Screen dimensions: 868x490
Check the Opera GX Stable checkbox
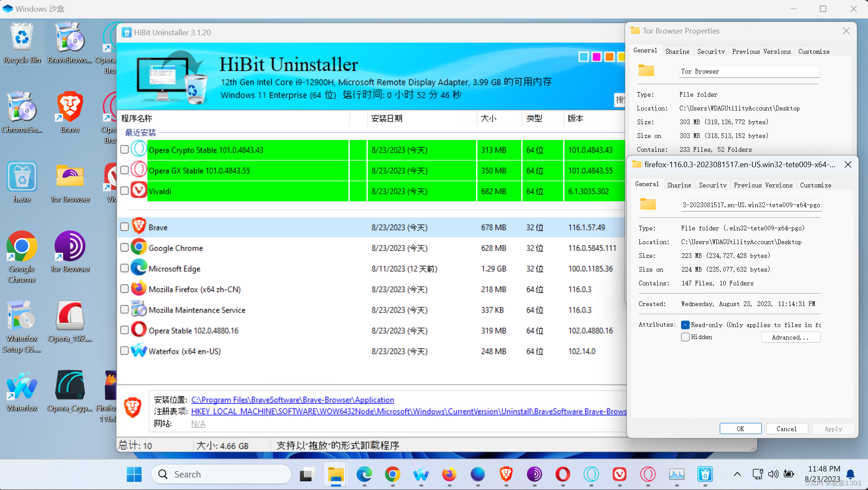point(125,170)
